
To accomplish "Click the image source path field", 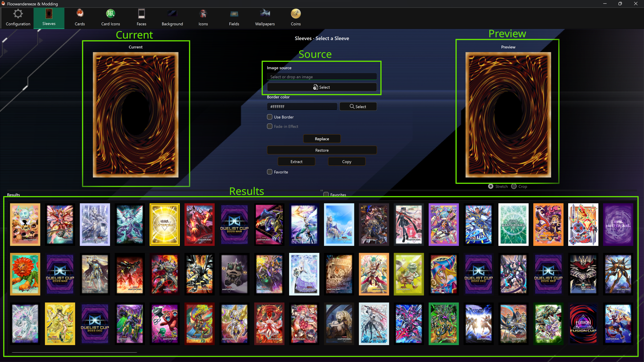I will (322, 77).
